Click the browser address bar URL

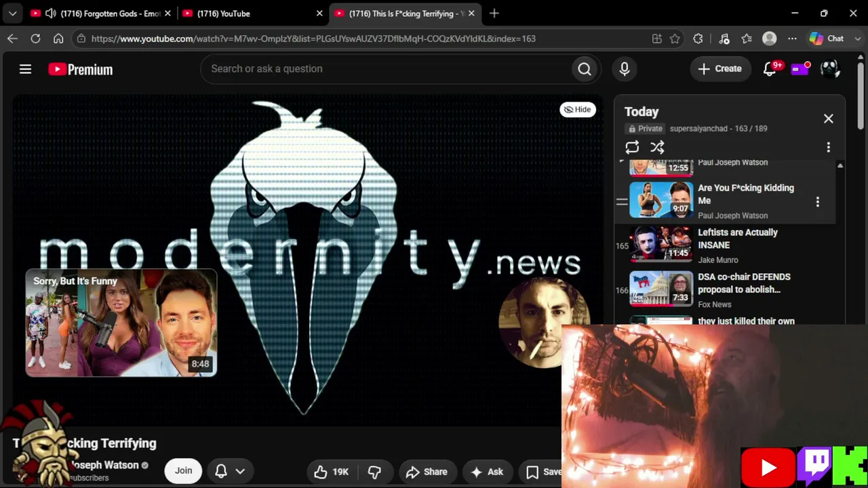313,39
